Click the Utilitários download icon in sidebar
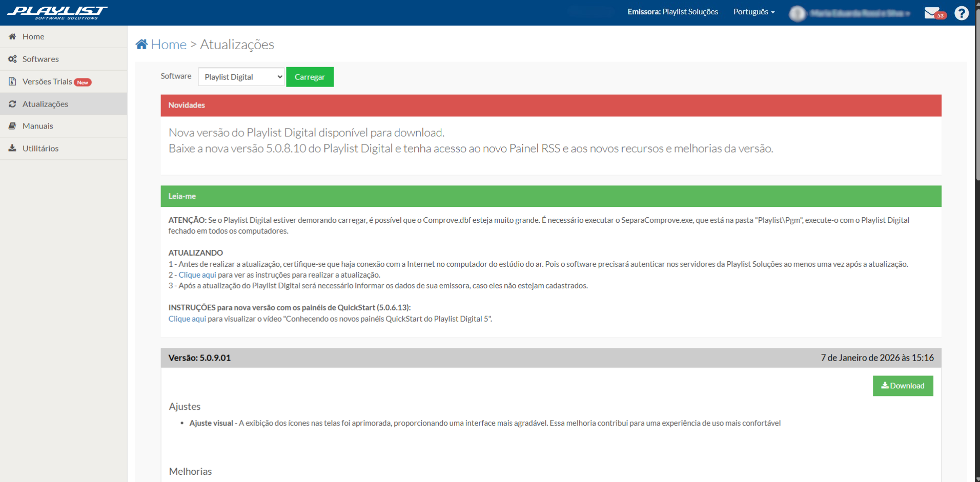The height and width of the screenshot is (482, 980). (12, 148)
